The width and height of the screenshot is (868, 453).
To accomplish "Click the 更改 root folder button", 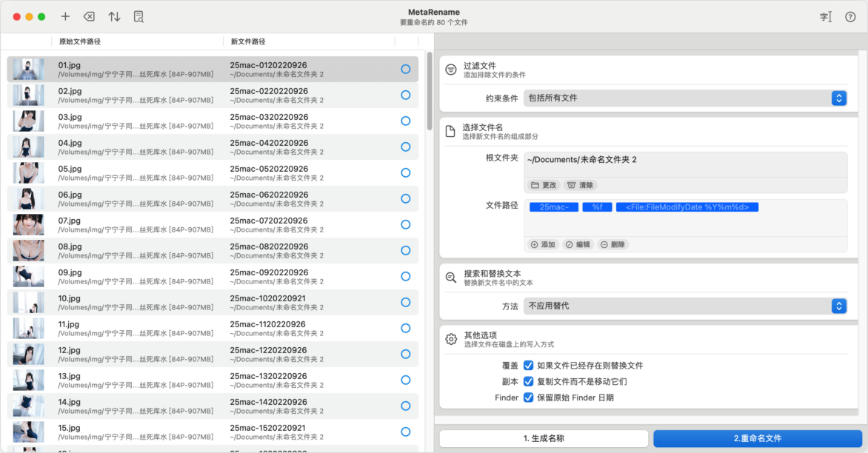I will [x=544, y=185].
